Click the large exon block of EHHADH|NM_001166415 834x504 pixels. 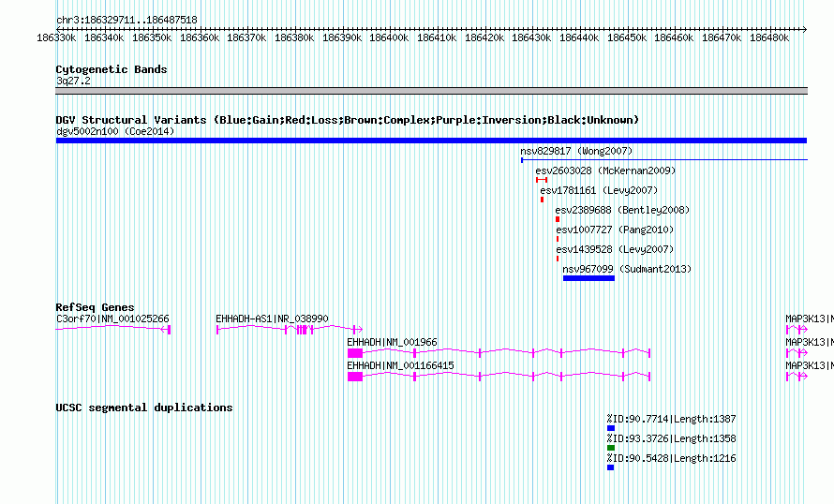(355, 377)
